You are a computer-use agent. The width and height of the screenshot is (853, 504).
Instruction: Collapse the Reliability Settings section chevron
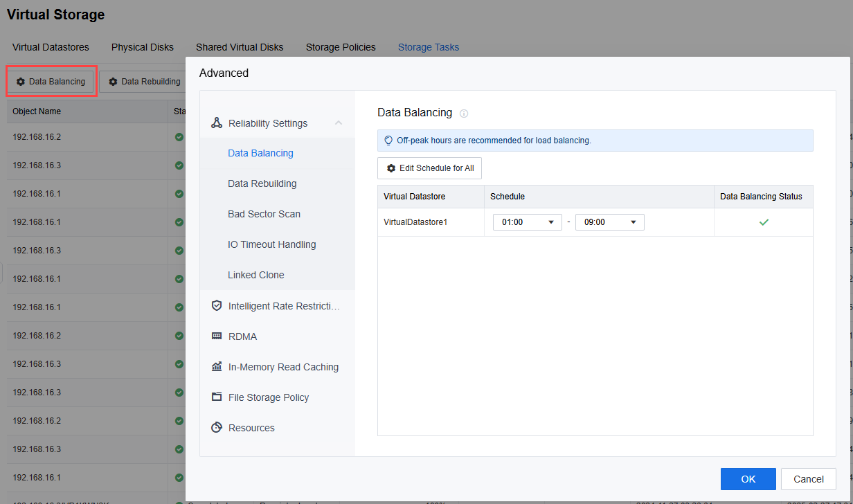click(339, 123)
